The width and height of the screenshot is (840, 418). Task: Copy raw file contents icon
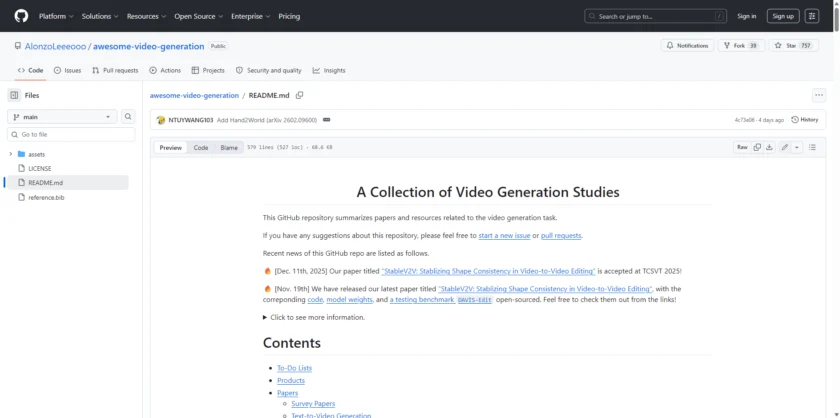(x=757, y=147)
